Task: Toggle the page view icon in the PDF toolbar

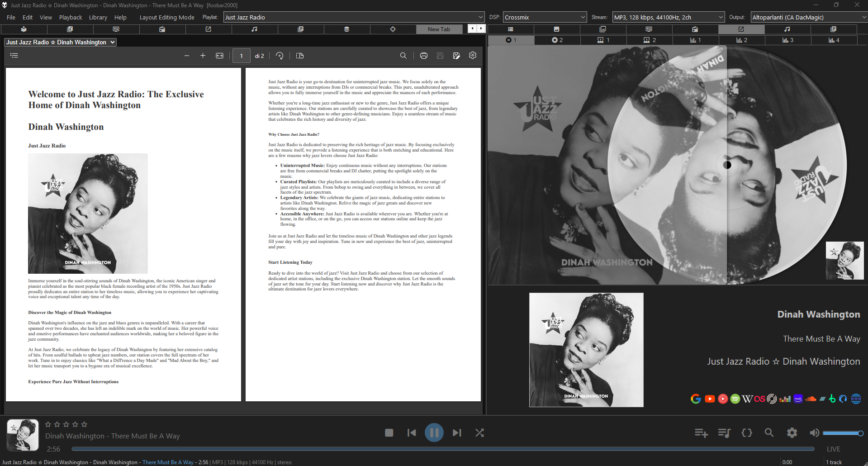Action: (x=299, y=56)
